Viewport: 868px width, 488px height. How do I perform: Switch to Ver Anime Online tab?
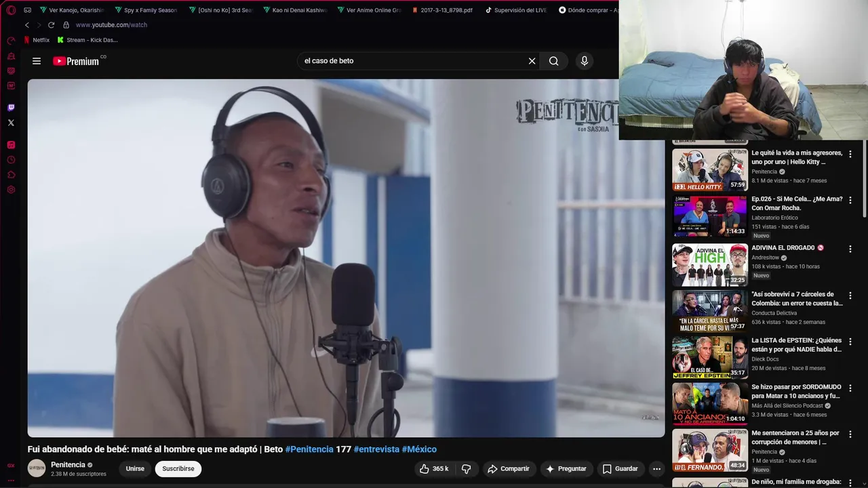pyautogui.click(x=369, y=10)
